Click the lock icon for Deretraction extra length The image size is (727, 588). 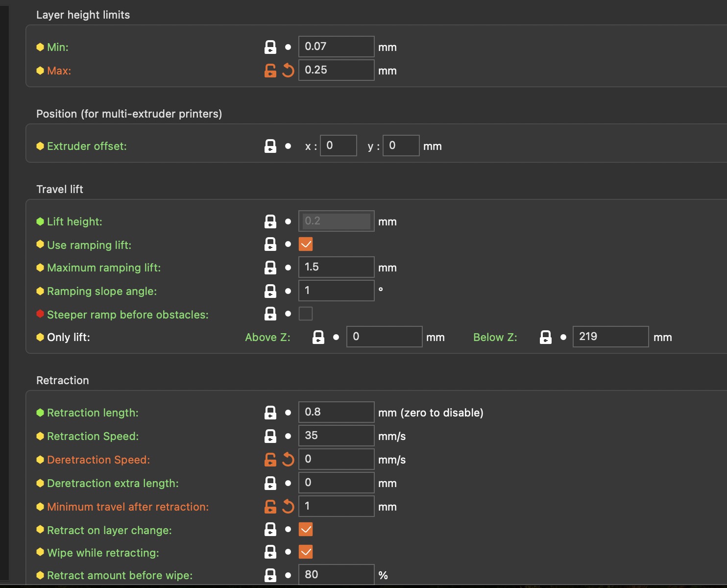[x=270, y=483]
